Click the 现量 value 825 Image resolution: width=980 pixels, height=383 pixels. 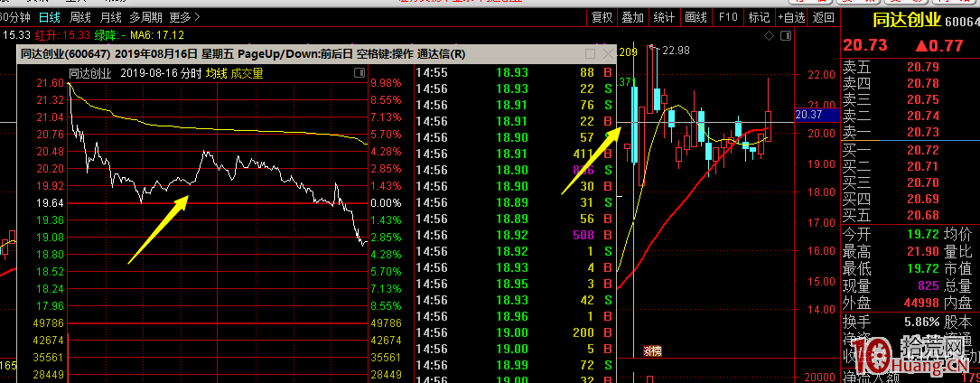929,286
